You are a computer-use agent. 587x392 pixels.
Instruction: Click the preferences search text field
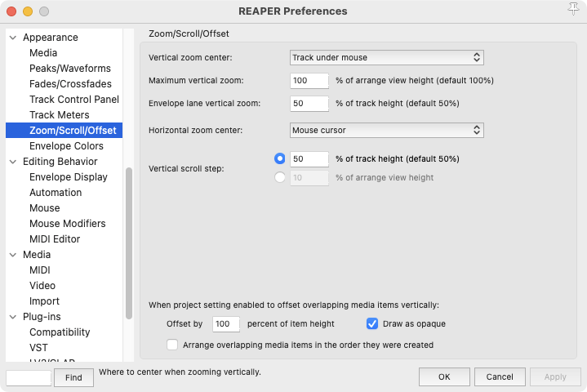coord(29,377)
